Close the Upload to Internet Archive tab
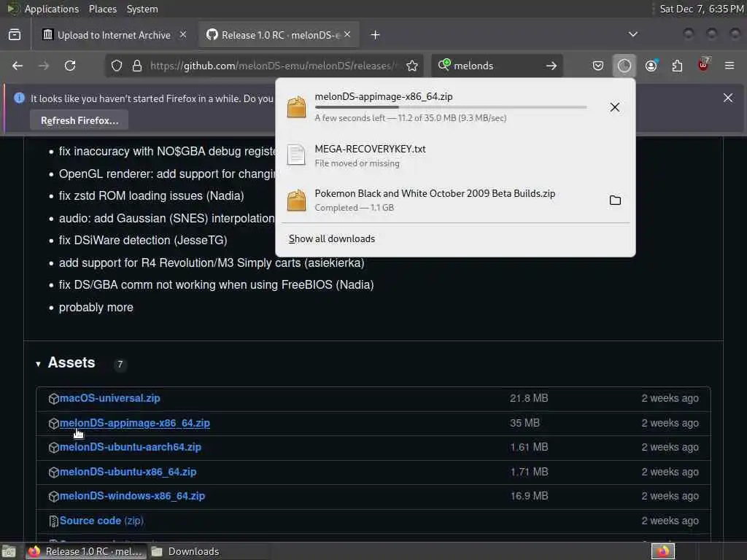This screenshot has width=747, height=560. tap(183, 34)
